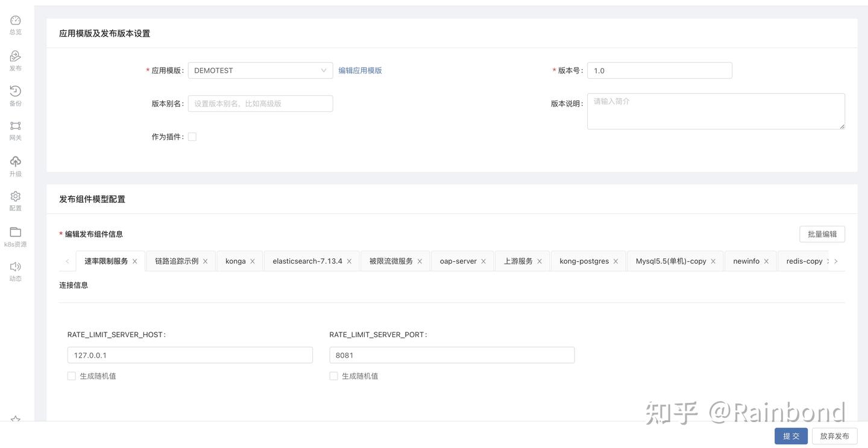This screenshot has height=448, width=868.
Task: Open the 总览 overview sidebar icon
Action: pyautogui.click(x=16, y=20)
